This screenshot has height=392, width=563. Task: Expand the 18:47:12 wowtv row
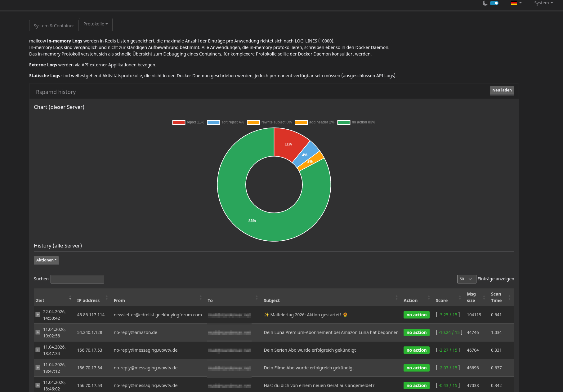click(x=38, y=367)
